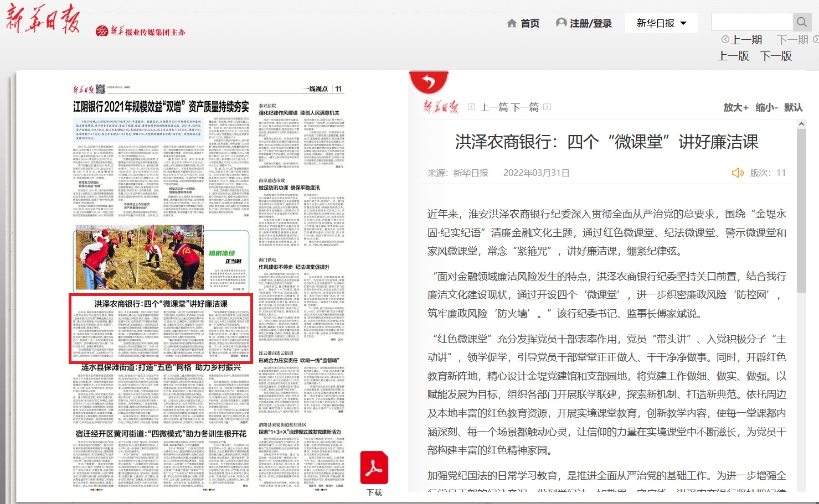819x504 pixels.
Task: Click the magnifier search icon
Action: tap(802, 22)
